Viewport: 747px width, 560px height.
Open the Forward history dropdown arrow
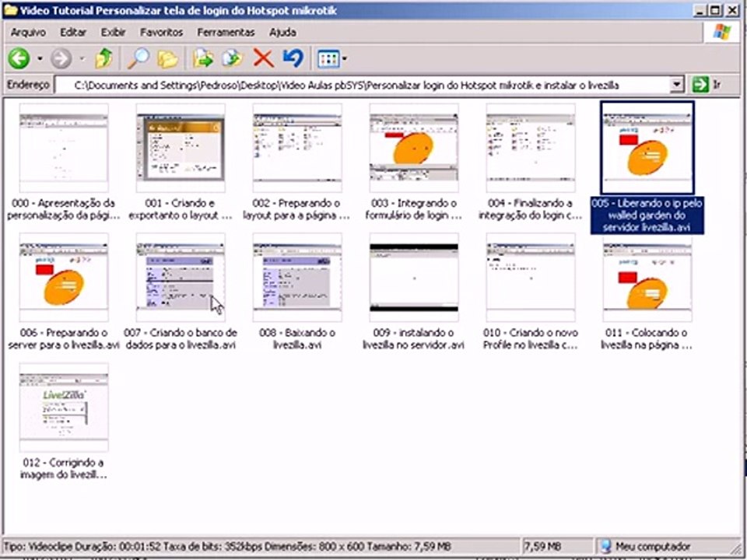click(82, 59)
